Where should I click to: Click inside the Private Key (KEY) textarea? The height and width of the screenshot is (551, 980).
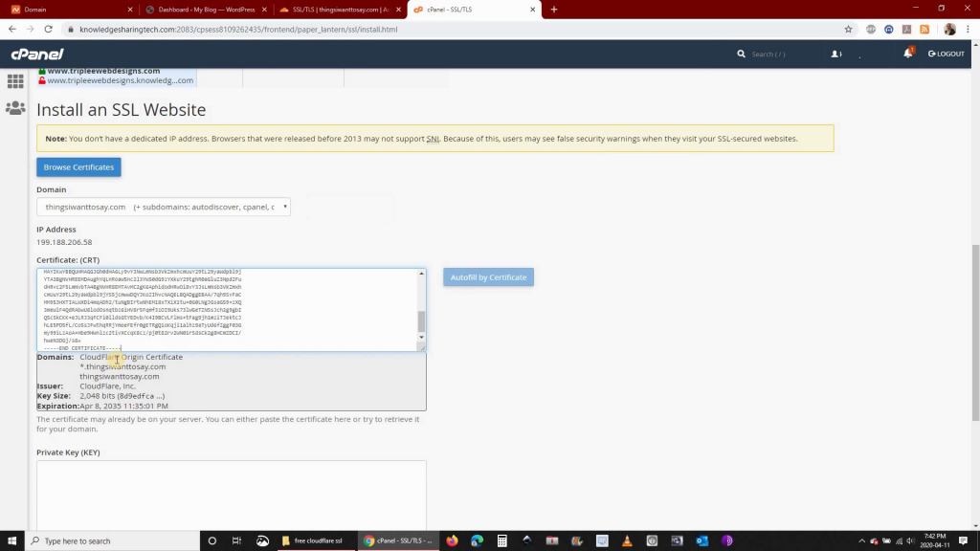(232, 496)
